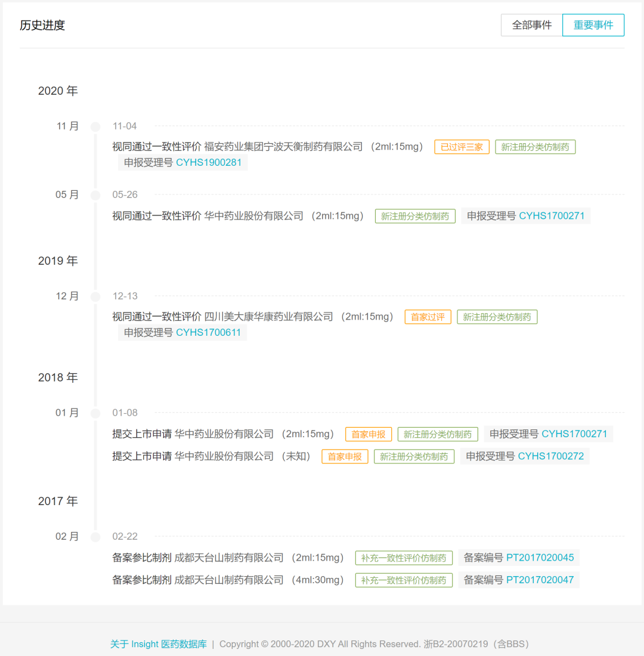Click 新注册分类仿制药 tag in the 四川美大康 row
This screenshot has width=644, height=656.
coord(497,317)
